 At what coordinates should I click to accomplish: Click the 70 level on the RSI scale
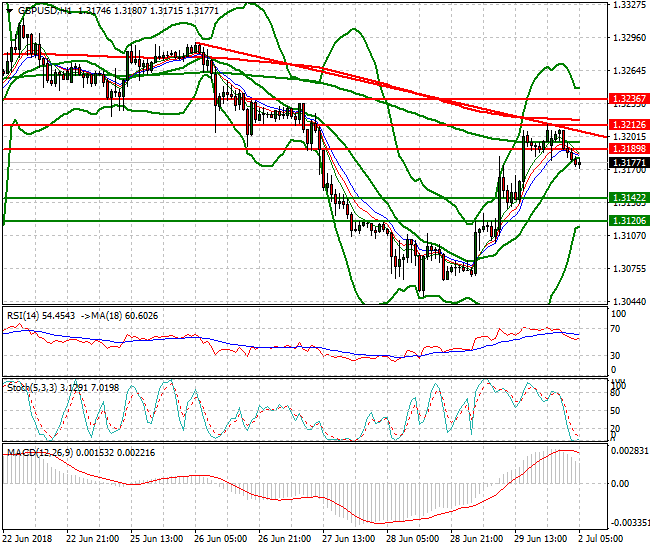coord(616,329)
